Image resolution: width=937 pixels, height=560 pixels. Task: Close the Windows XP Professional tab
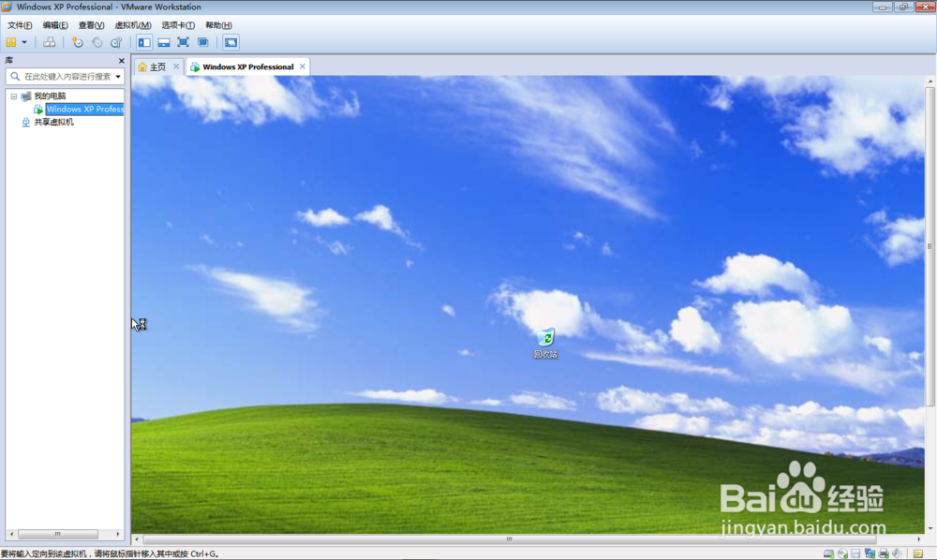point(303,66)
